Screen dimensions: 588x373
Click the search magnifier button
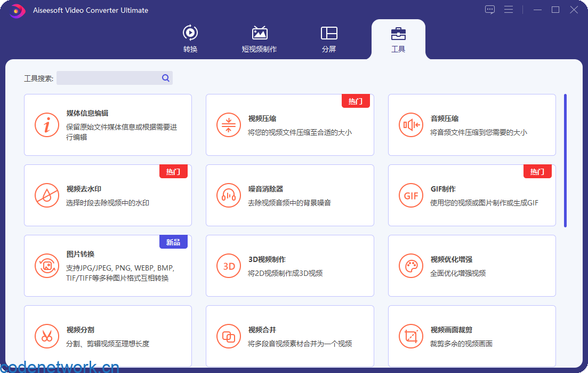[x=165, y=78]
